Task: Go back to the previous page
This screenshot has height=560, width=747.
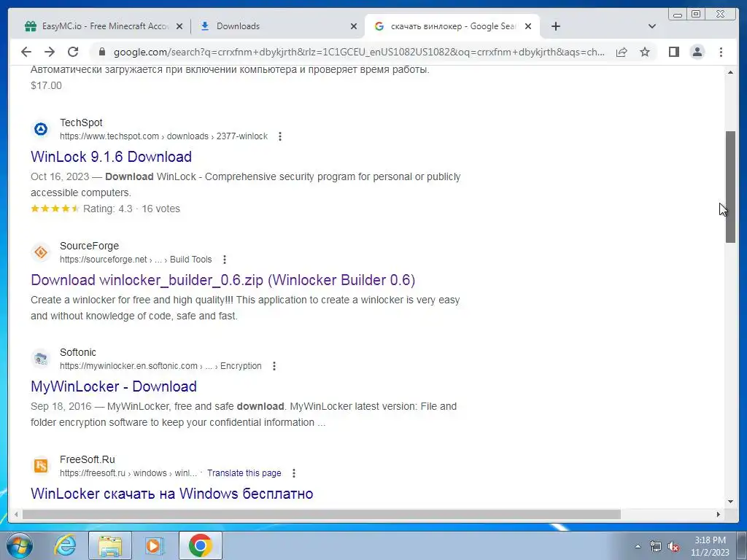Action: pos(26,52)
